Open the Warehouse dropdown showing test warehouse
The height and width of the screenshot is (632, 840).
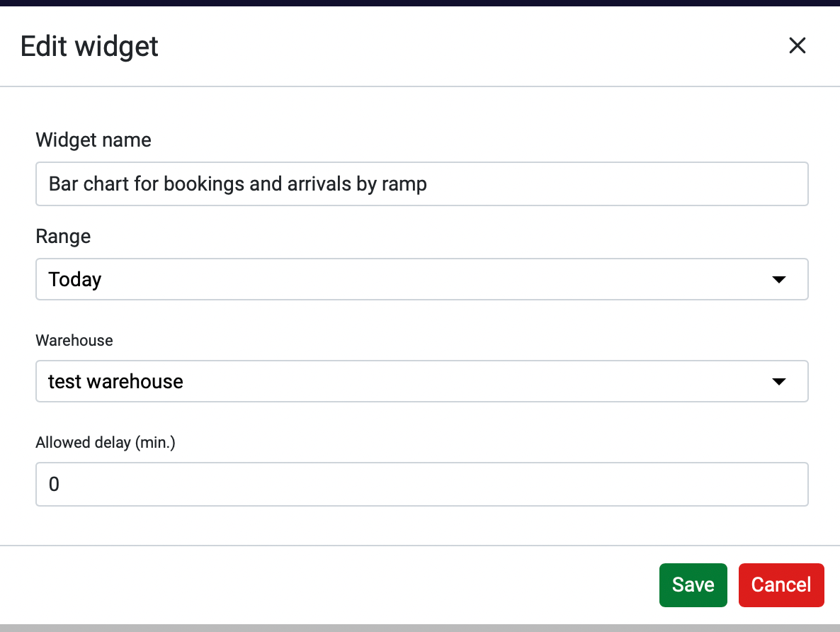[x=421, y=381]
